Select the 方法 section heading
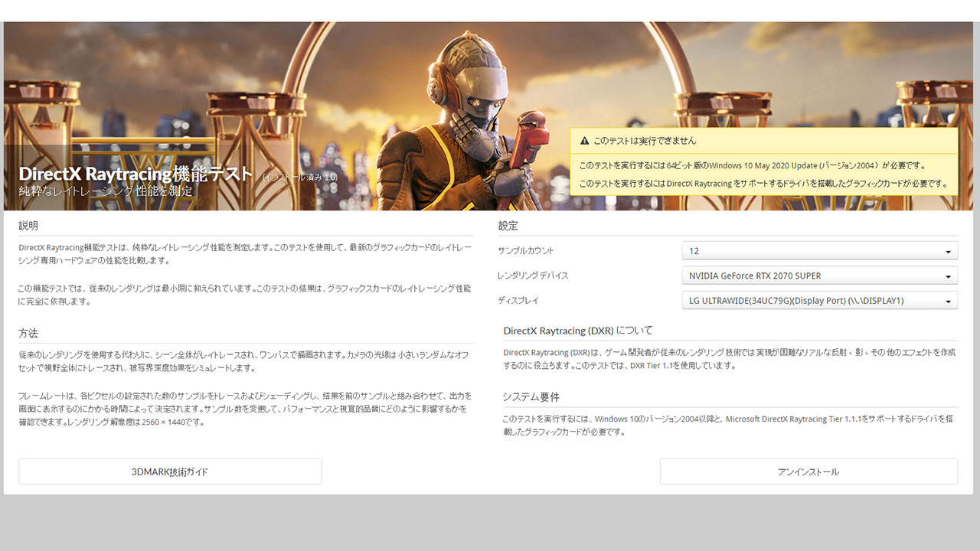 pos(28,334)
